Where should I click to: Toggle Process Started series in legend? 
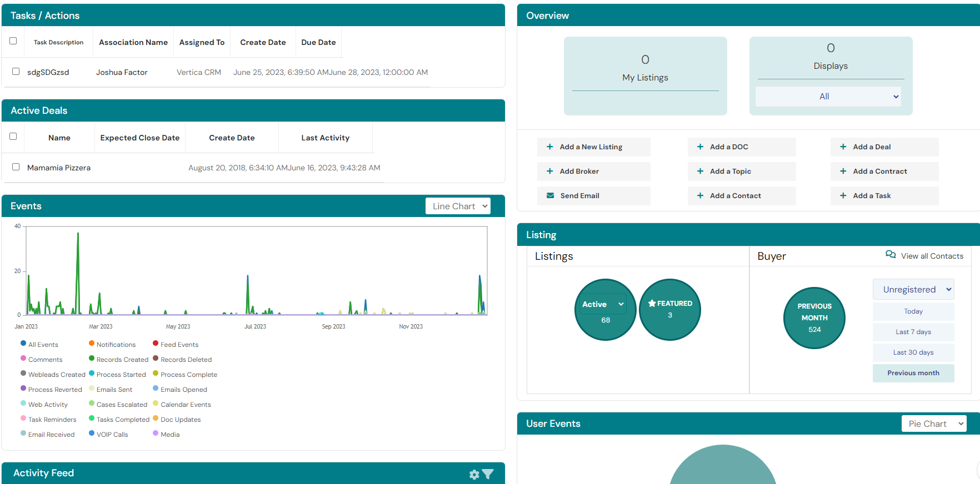[117, 375]
